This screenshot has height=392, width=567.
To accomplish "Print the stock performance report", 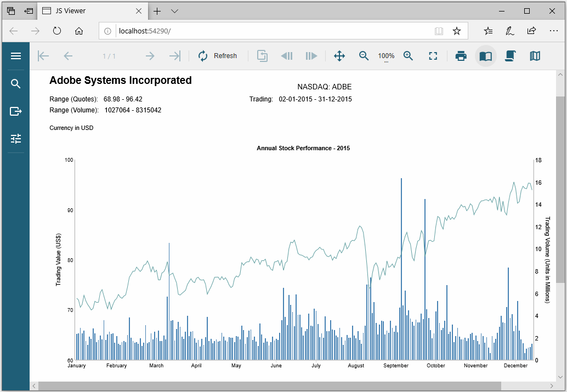I will click(x=461, y=55).
